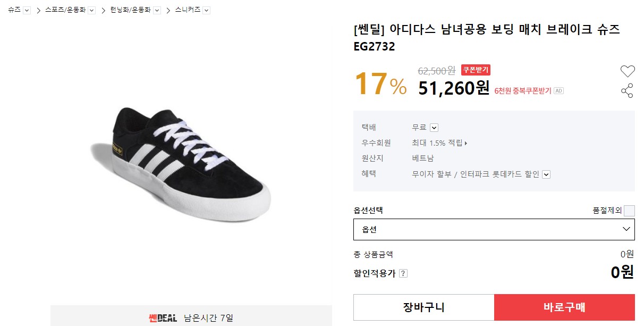Open the 스니커즈 breadcrumb dropdown
Screen dimensions: 644x326
coord(206,10)
